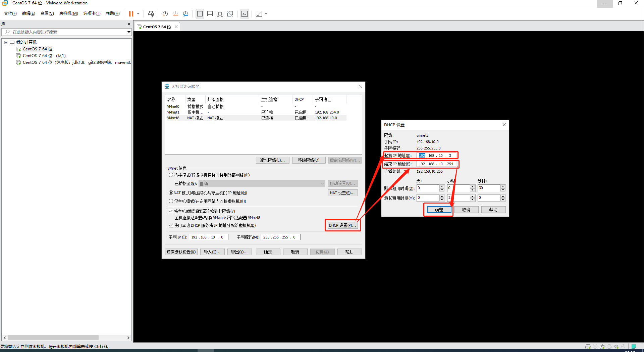Open the library search dropdown arrow

tap(129, 32)
